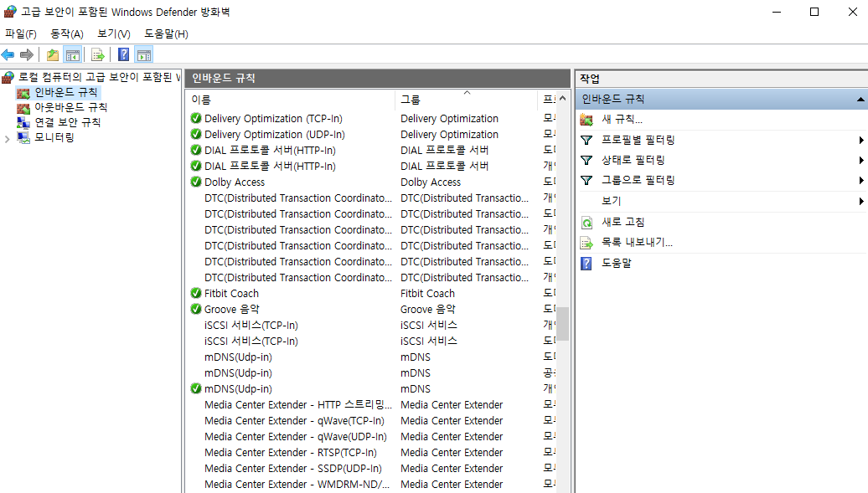Click 목록 내보내기... action text

pyautogui.click(x=637, y=243)
